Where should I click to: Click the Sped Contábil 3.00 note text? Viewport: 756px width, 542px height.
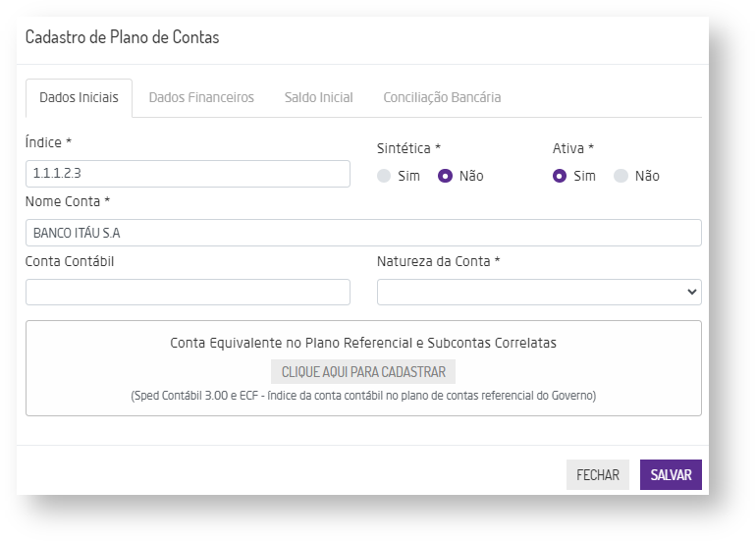point(363,396)
